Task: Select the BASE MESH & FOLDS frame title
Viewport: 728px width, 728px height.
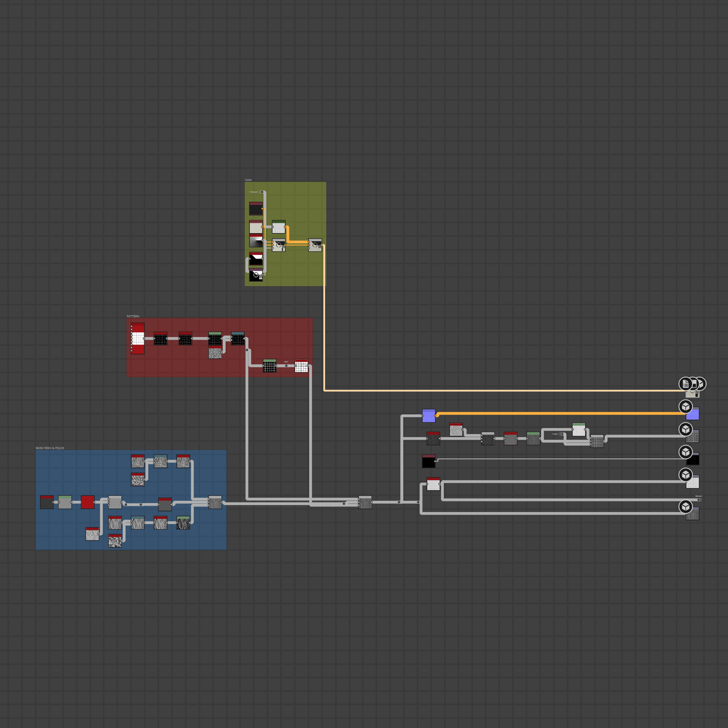Action: [x=50, y=448]
